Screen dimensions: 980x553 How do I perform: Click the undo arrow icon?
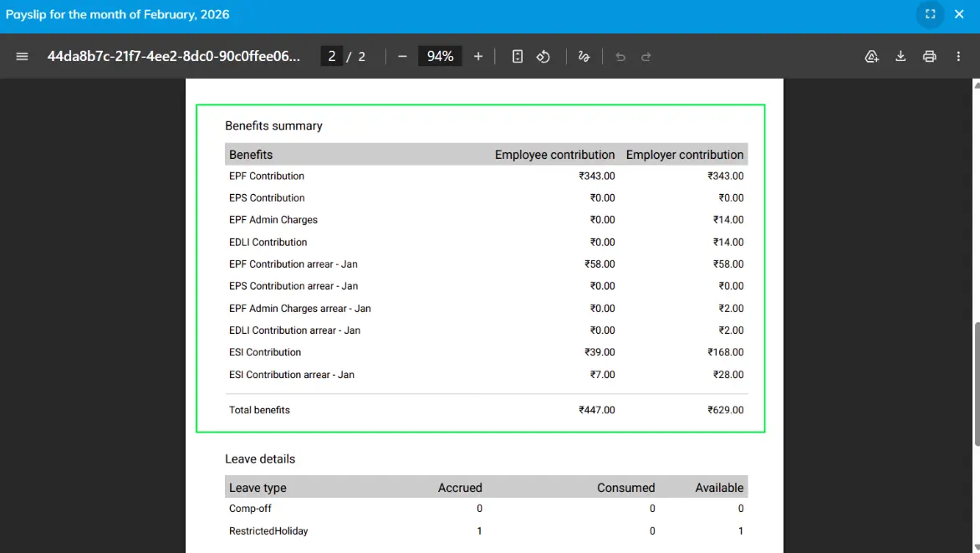pos(620,57)
